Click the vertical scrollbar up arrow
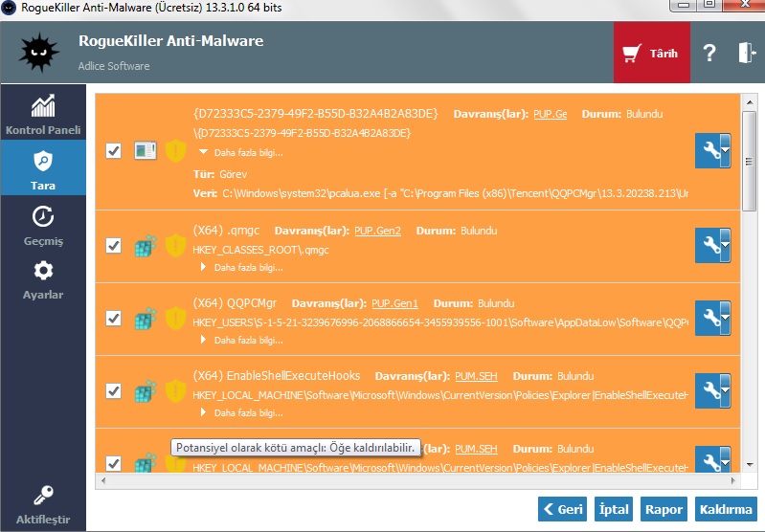Viewport: 765px width, 532px height. [x=750, y=102]
